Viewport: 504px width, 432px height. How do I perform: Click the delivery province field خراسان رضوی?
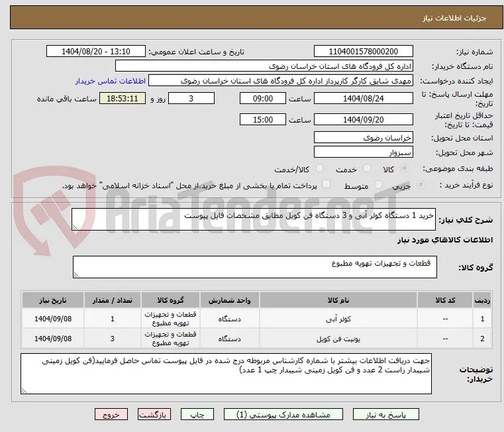click(x=363, y=138)
